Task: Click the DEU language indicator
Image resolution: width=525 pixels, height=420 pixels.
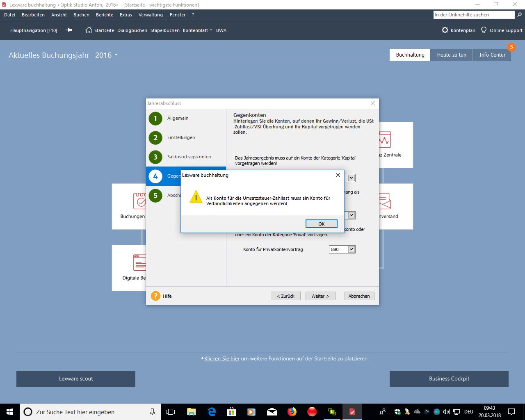Action: pos(469,412)
